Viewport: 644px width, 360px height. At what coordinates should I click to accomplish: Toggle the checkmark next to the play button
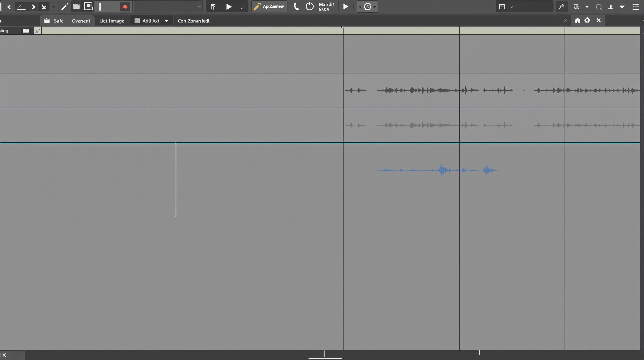(242, 7)
